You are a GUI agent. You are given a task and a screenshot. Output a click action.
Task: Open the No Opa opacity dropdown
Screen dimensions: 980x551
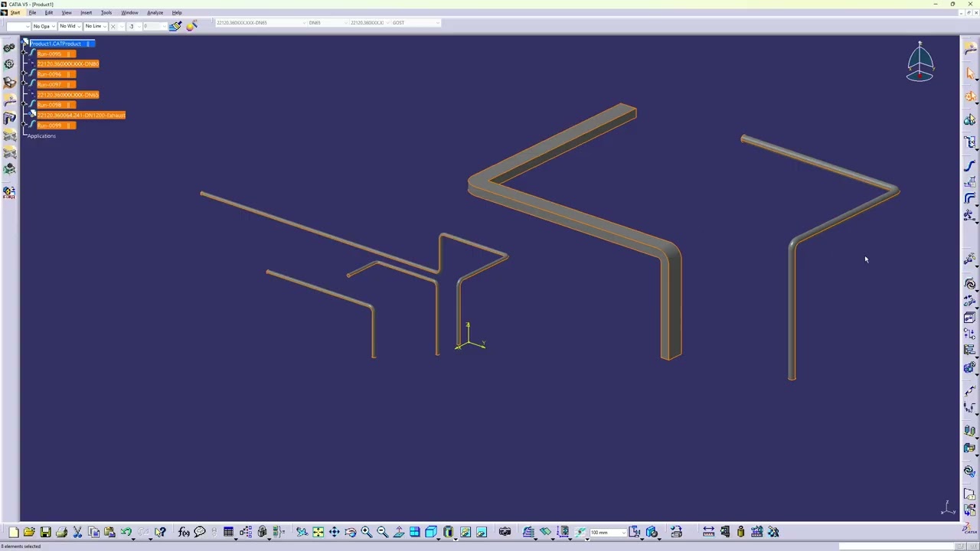coord(43,26)
